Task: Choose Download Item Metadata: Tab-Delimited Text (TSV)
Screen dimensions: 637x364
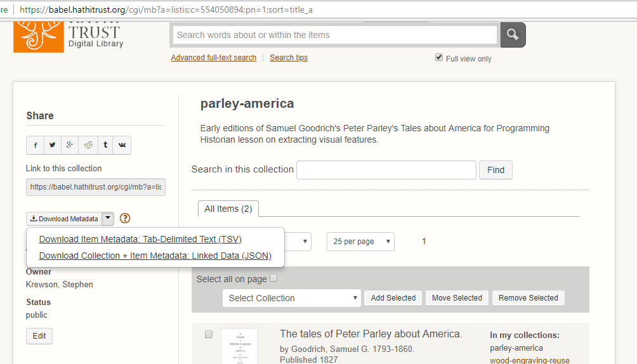Action: pyautogui.click(x=140, y=239)
